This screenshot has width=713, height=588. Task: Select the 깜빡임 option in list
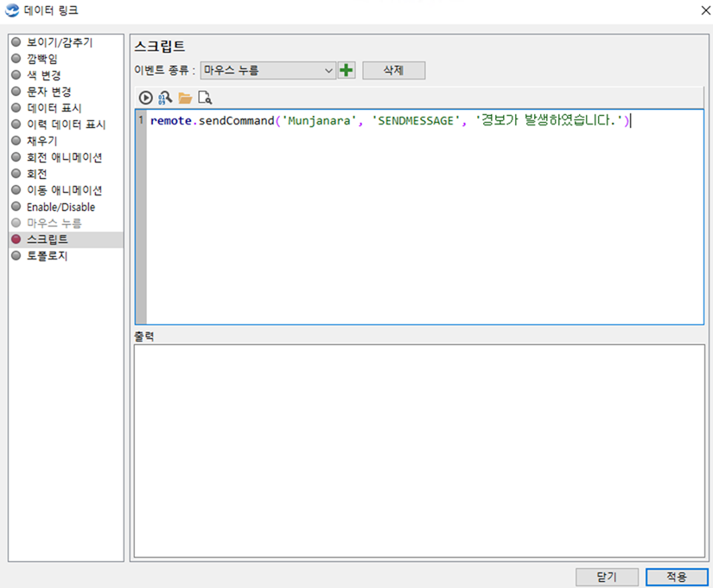[42, 59]
